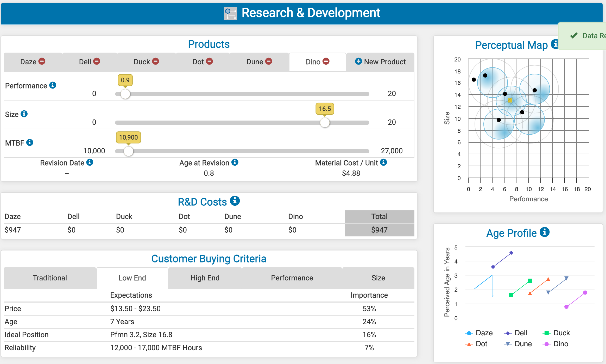Select the Size buying criteria tab
Screen dimensions: 606x364
pyautogui.click(x=378, y=278)
